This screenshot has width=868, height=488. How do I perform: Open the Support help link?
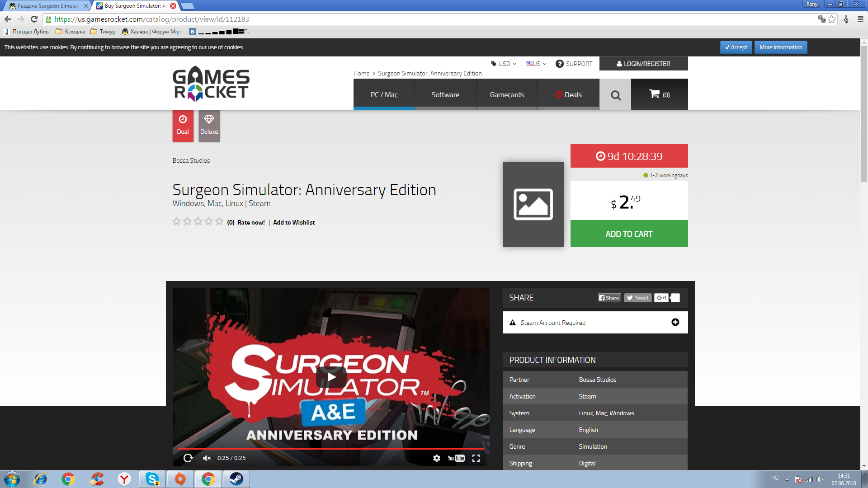574,64
